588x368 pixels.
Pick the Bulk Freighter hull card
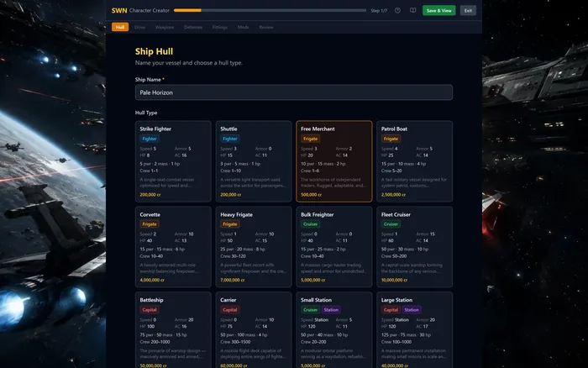(x=334, y=247)
